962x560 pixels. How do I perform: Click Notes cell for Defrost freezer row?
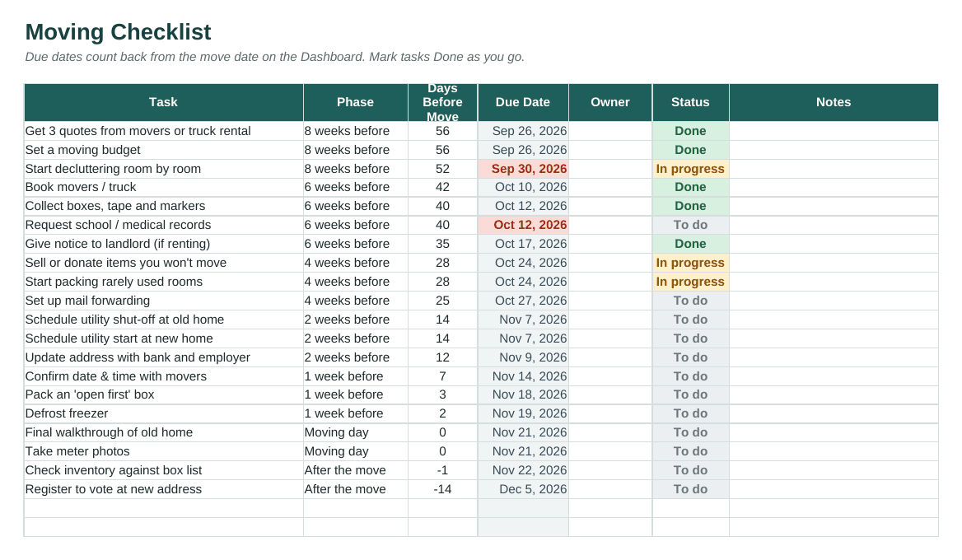(x=834, y=414)
